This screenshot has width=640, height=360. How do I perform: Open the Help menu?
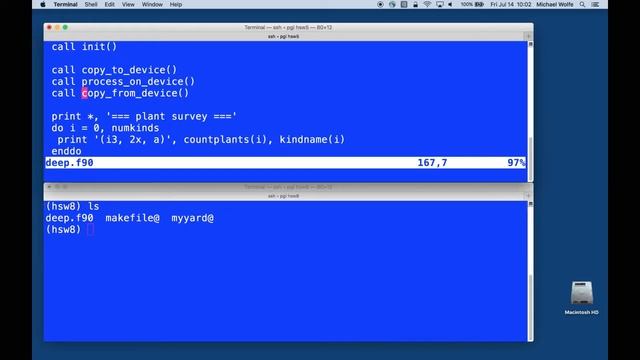pyautogui.click(x=176, y=4)
